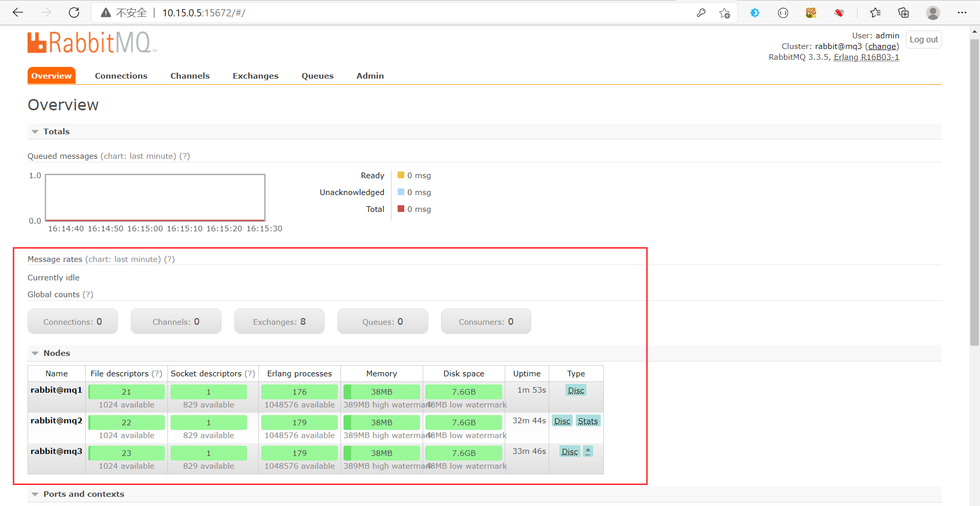Click the Currently idle status text
Screen dimensions: 980x506
coord(54,278)
